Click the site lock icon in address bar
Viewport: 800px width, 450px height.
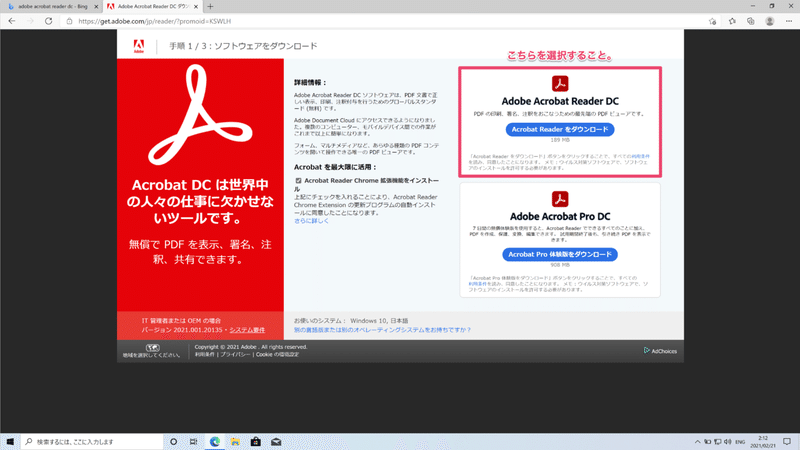coord(69,21)
